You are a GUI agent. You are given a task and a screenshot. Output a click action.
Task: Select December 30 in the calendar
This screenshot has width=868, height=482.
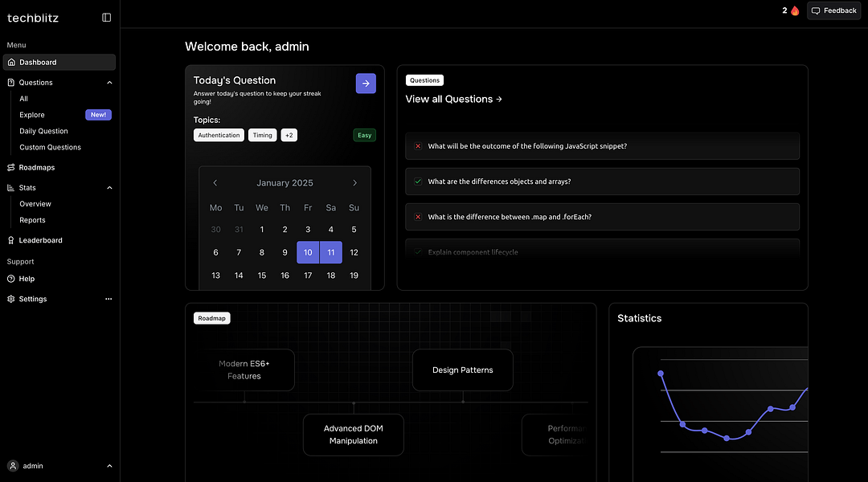[x=216, y=230]
